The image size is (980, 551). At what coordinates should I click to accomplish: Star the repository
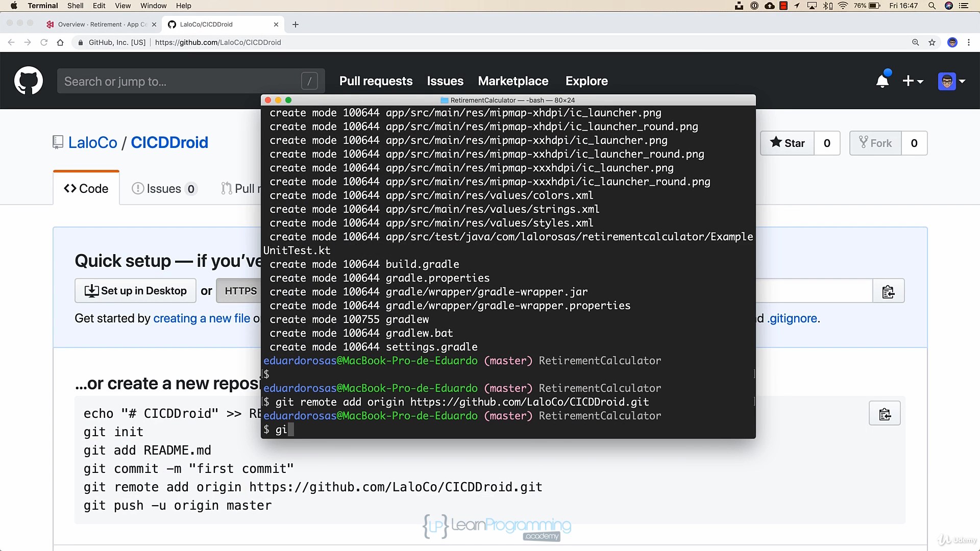point(788,143)
